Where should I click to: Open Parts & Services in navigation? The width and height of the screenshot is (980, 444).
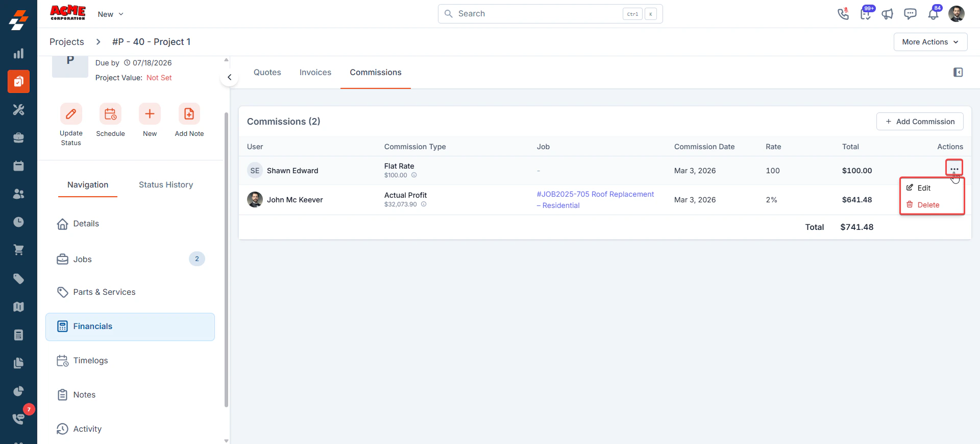pyautogui.click(x=130, y=292)
